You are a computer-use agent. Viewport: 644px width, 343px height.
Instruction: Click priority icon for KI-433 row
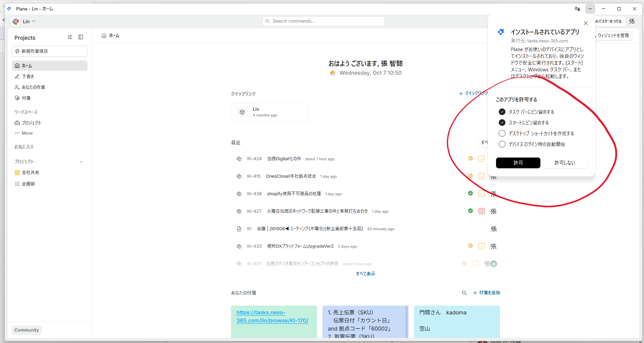click(482, 246)
